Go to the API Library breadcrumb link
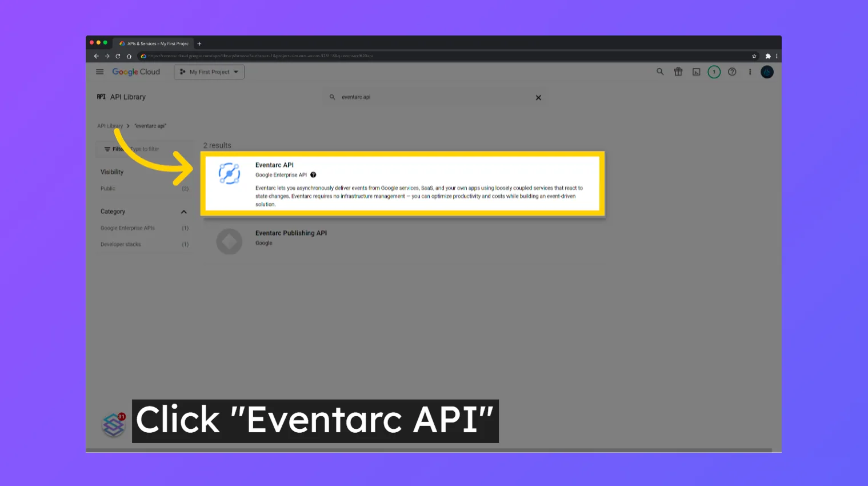The height and width of the screenshot is (486, 868). [110, 126]
